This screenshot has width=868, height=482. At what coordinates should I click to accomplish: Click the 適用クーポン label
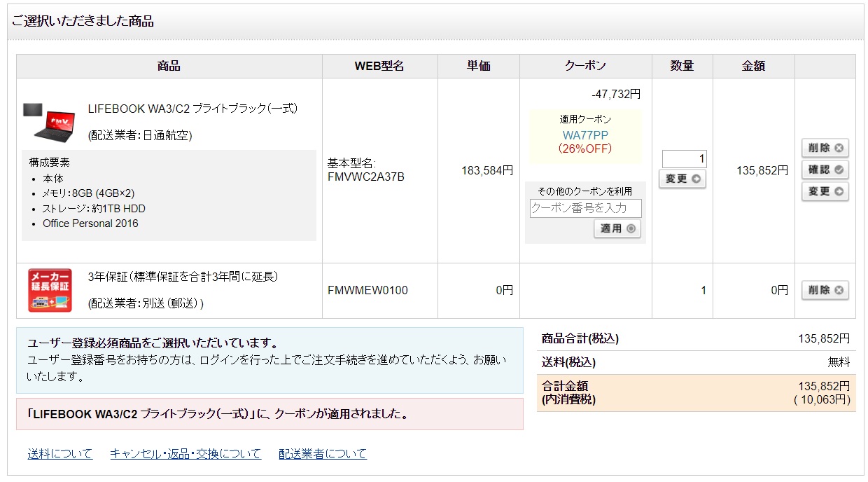(585, 119)
